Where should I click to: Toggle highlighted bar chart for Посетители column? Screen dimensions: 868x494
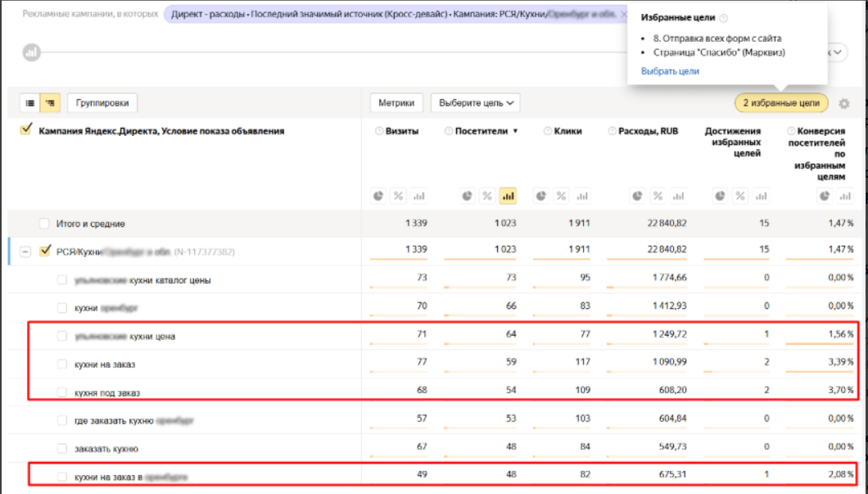(x=508, y=196)
